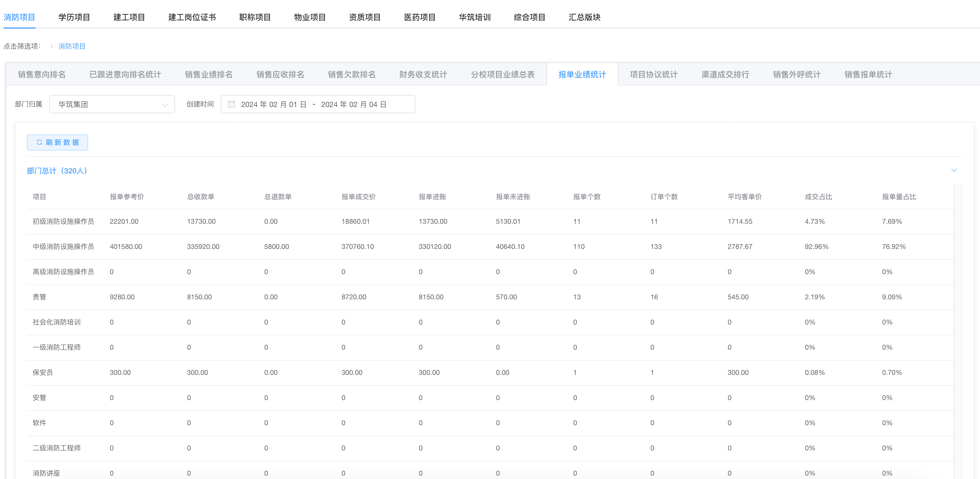Select the 中级消防设施操作员 table row
Screen dimensions: 980x479
click(63, 247)
